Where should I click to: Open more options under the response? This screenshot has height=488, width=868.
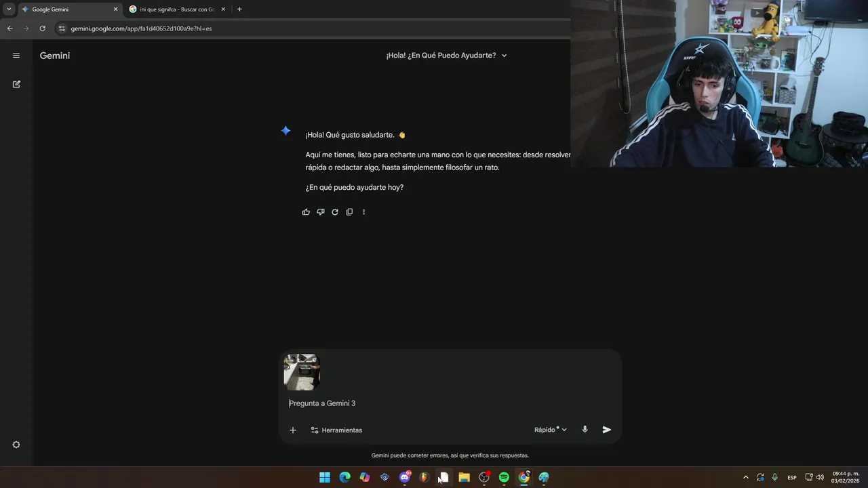click(363, 212)
